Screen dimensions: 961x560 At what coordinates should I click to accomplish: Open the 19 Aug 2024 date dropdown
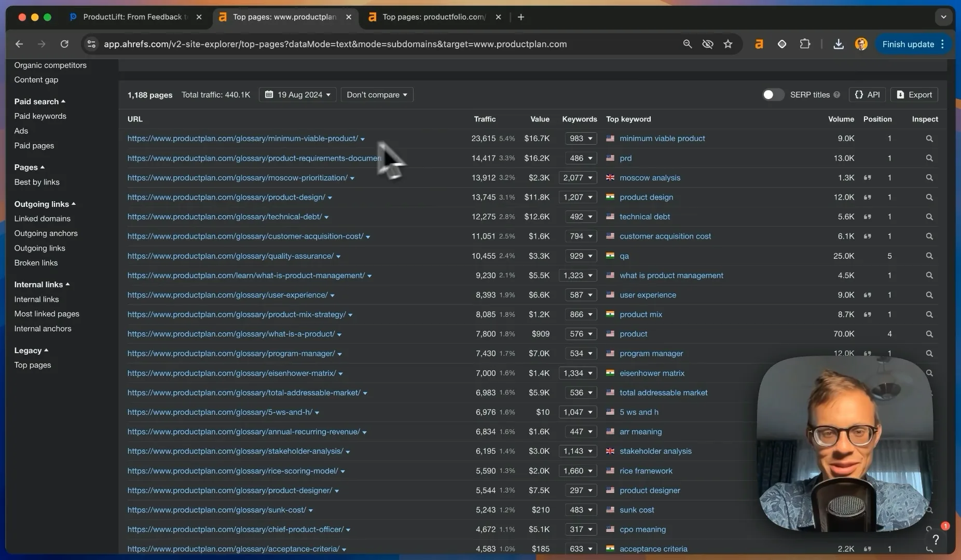[x=298, y=95]
